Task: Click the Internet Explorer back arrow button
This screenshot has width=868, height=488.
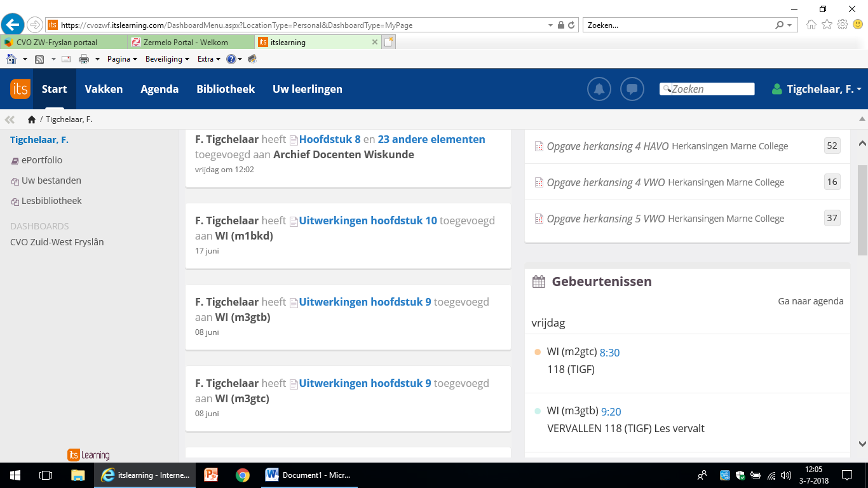Action: [13, 25]
